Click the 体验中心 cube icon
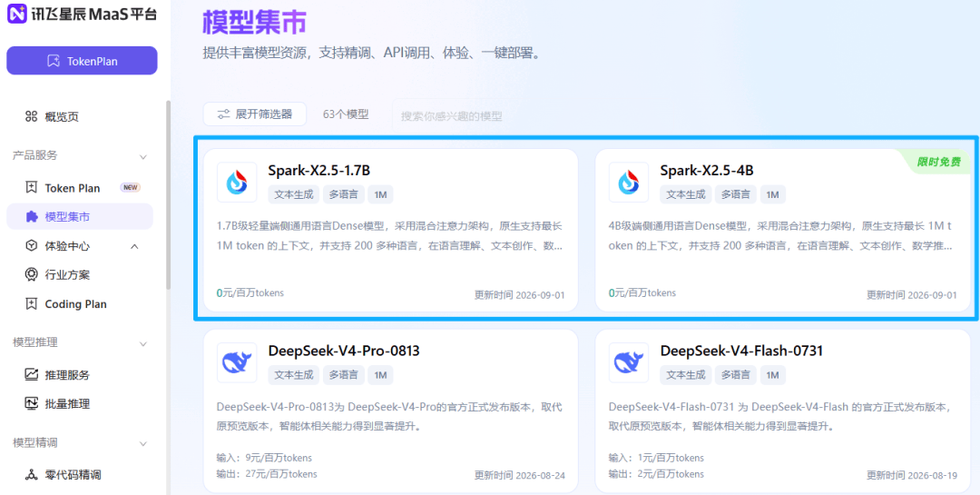The height and width of the screenshot is (495, 980). pyautogui.click(x=31, y=246)
